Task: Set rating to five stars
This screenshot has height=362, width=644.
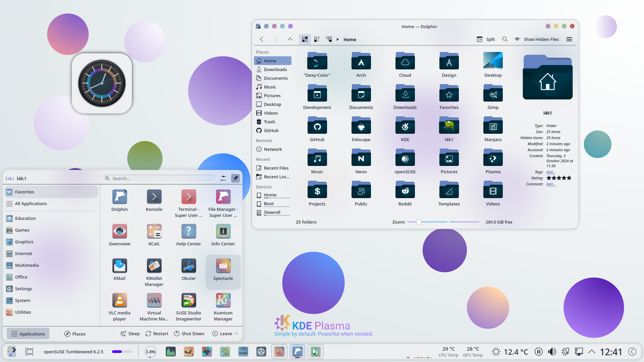Action: coord(569,178)
